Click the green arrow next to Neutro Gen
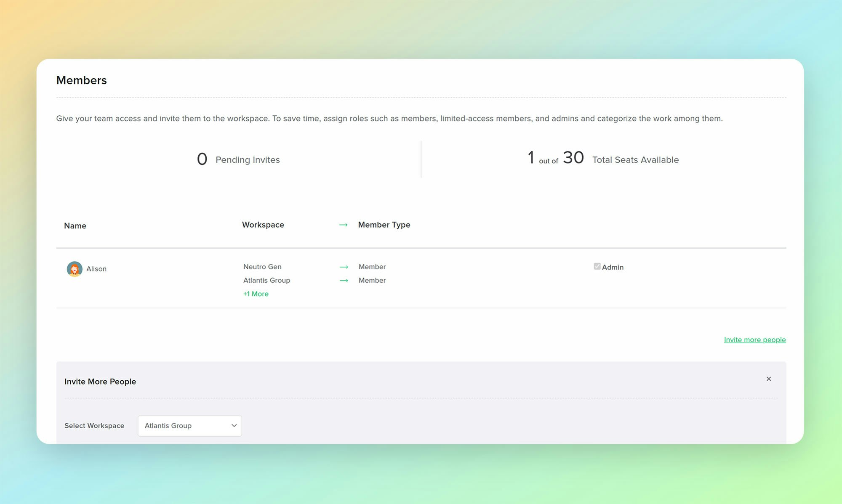 click(344, 267)
